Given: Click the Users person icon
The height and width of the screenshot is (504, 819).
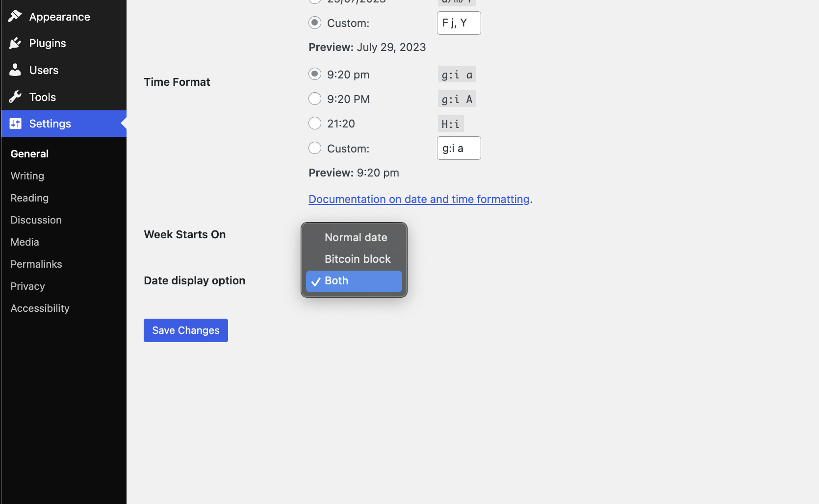Looking at the screenshot, I should coord(15,70).
